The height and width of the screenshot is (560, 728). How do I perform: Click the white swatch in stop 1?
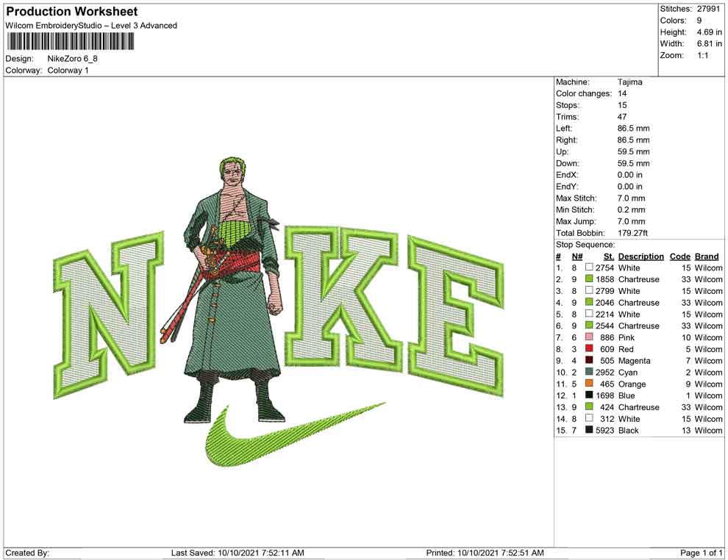click(589, 268)
